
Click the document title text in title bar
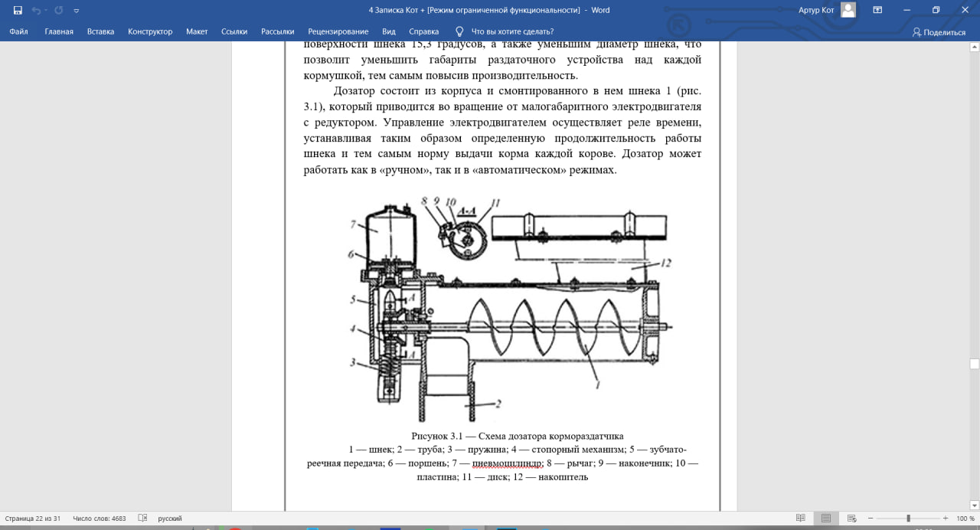tap(489, 10)
